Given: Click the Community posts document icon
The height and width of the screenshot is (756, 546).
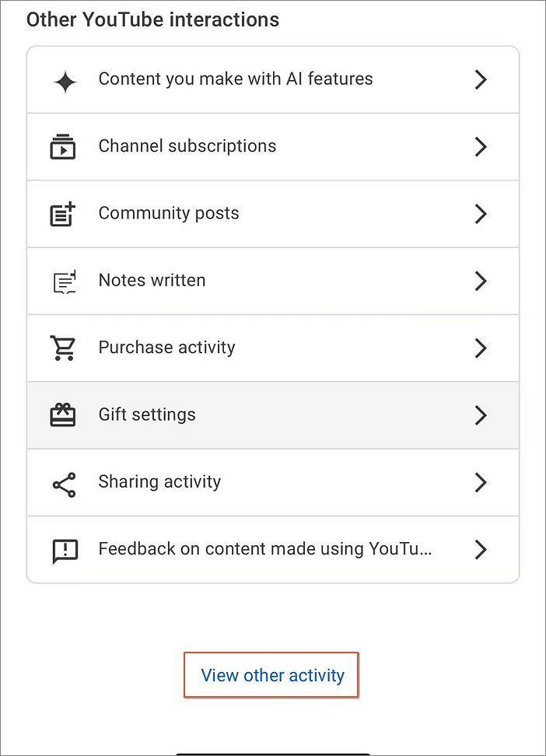Looking at the screenshot, I should pyautogui.click(x=63, y=213).
